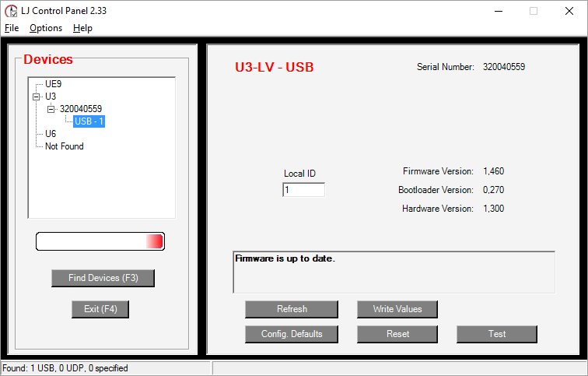Click the Write Values button
The image size is (588, 376).
click(x=397, y=309)
